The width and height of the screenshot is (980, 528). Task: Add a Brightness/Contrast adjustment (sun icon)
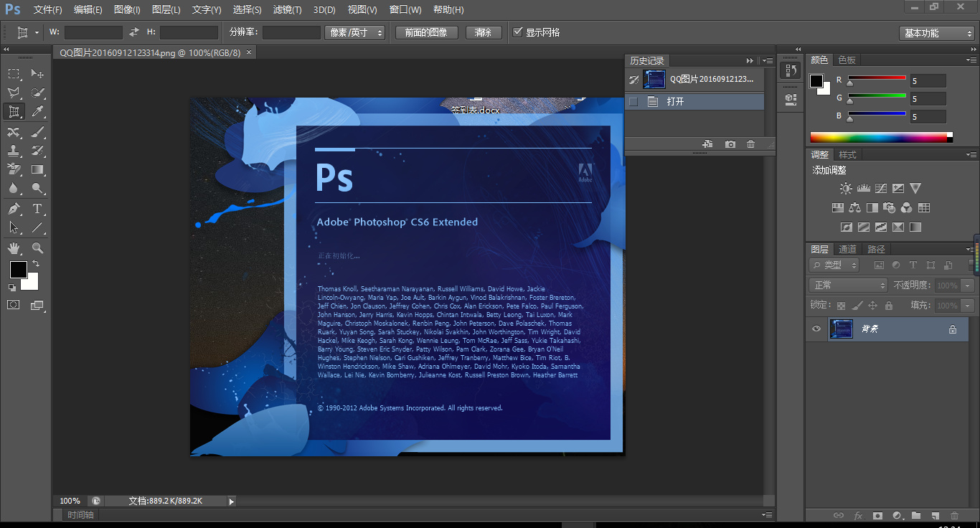(846, 188)
